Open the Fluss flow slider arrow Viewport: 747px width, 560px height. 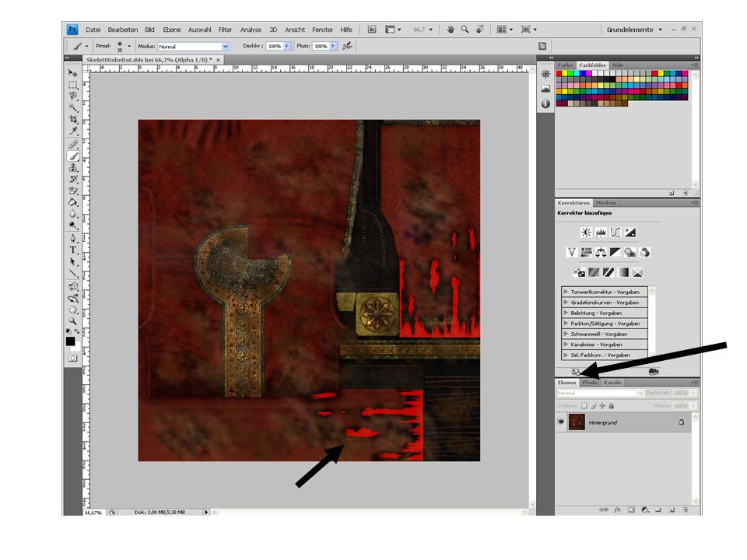click(333, 46)
